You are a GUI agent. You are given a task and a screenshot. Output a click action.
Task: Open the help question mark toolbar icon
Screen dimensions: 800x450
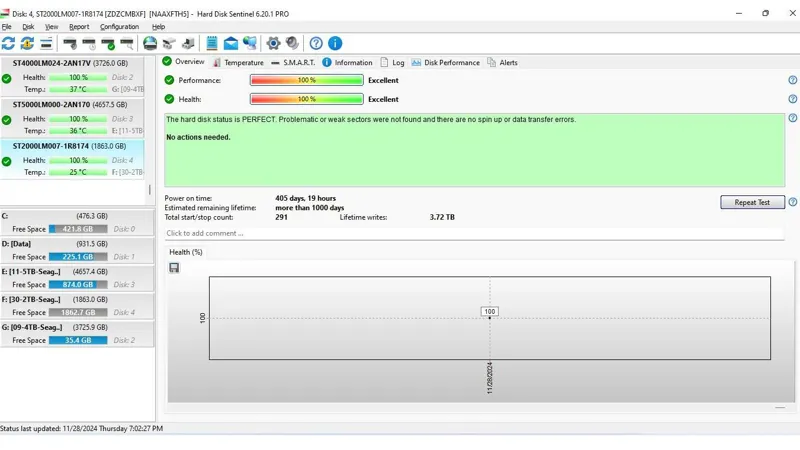tap(316, 44)
